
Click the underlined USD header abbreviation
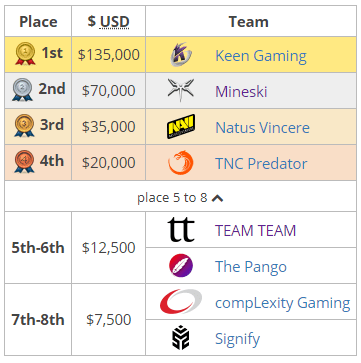click(114, 22)
